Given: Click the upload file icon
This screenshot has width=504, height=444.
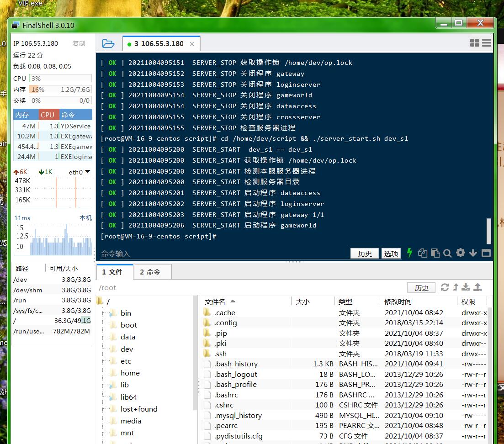Looking at the screenshot, I should [x=477, y=287].
